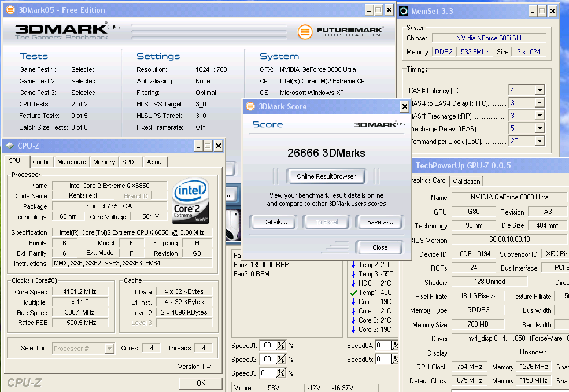Click OK in the CPU-Z window
The image size is (569, 392).
201,383
